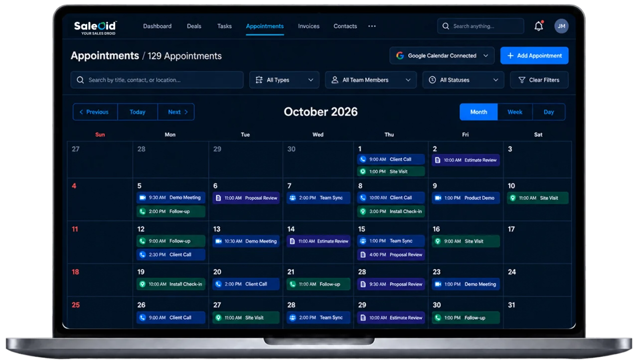This screenshot has width=638, height=364.
Task: Switch to the Invoices tab
Action: [309, 26]
